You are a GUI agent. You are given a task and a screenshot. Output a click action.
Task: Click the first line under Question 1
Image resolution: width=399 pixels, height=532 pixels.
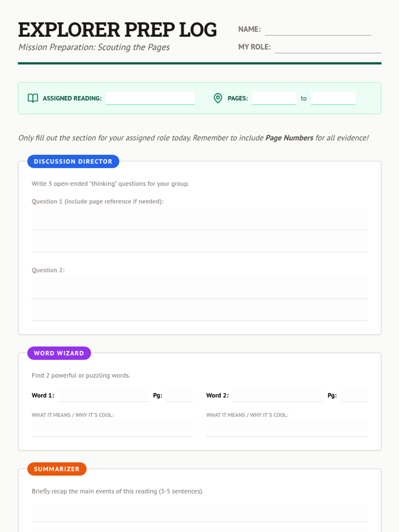coord(199,219)
